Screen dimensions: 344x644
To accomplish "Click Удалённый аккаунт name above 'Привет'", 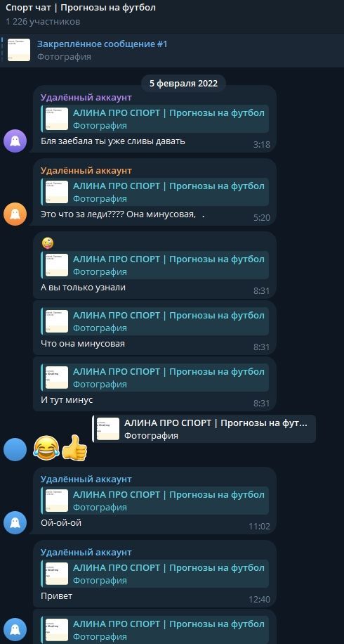I will point(86,553).
